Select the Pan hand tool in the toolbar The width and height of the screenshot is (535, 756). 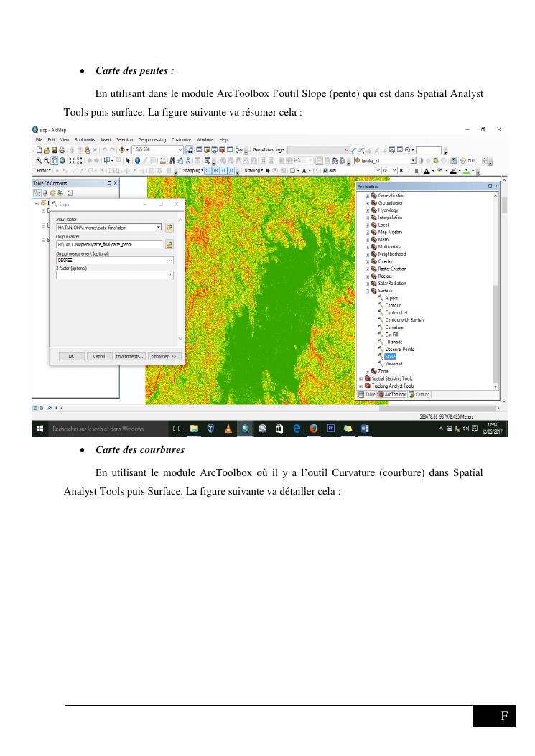[x=53, y=161]
